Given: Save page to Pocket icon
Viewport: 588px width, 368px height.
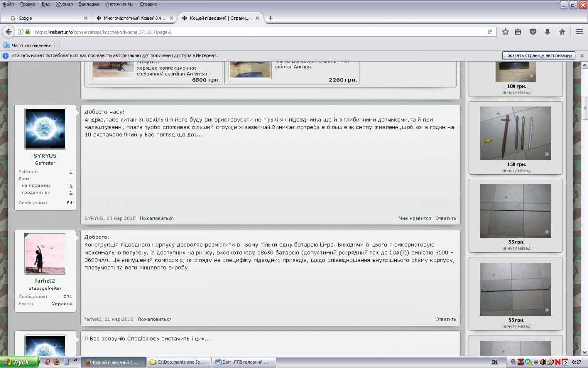Looking at the screenshot, I should click(533, 32).
